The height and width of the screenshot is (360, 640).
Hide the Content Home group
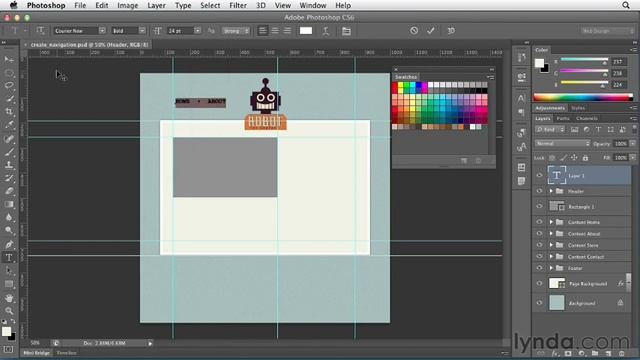(x=539, y=222)
